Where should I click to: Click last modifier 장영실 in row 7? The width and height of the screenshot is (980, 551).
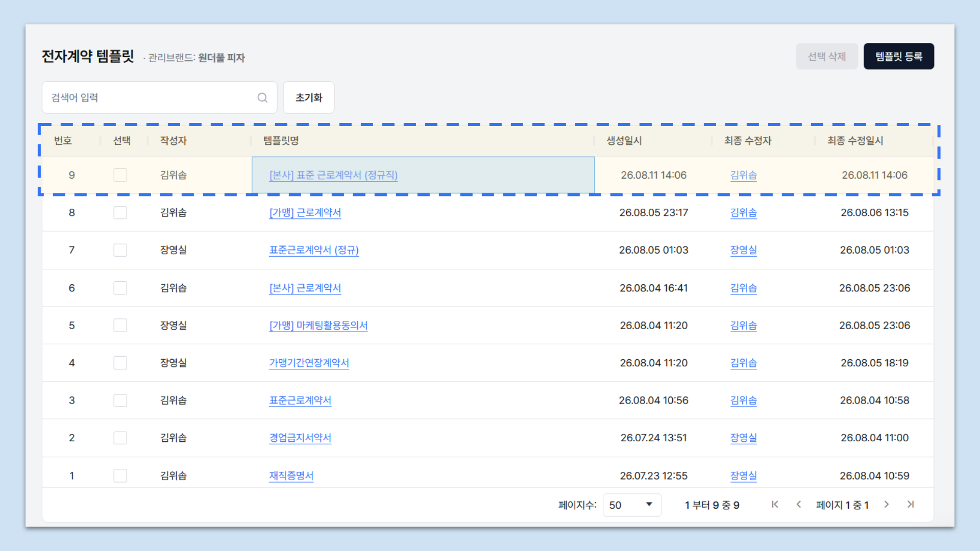click(x=744, y=250)
